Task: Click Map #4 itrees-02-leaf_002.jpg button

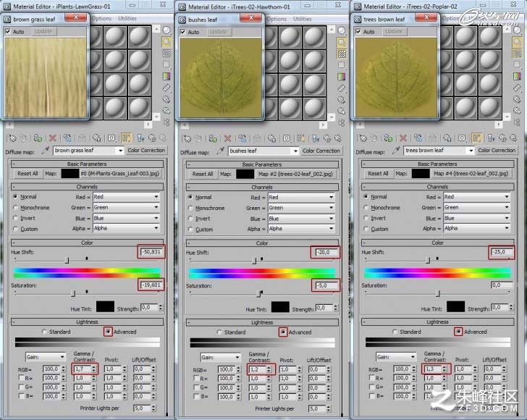Action: (x=471, y=174)
